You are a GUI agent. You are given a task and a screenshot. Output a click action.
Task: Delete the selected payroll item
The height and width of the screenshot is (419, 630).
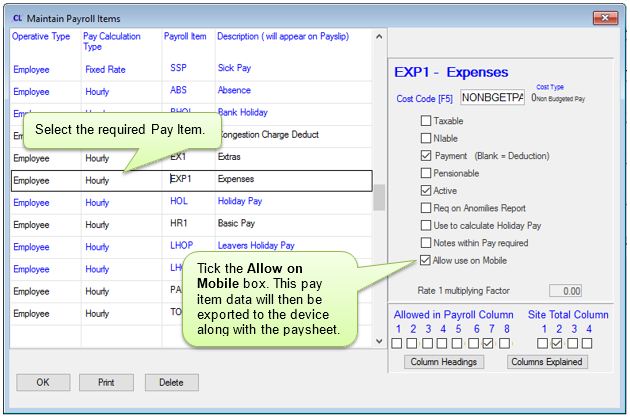coord(172,382)
